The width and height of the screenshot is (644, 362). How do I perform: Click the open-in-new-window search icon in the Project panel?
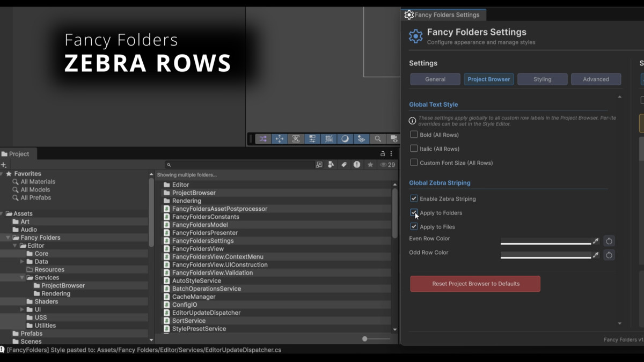tap(319, 165)
